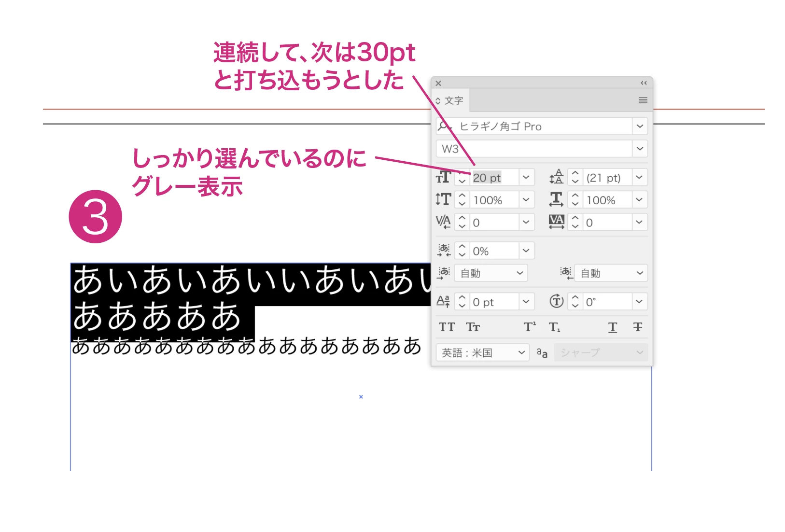Screen dimensions: 785x532
Task: Toggle Underline button
Action: coord(613,327)
